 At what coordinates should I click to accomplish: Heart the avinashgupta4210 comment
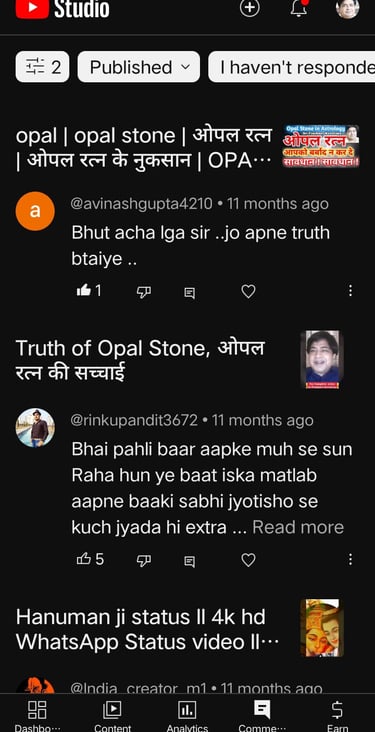pos(248,291)
